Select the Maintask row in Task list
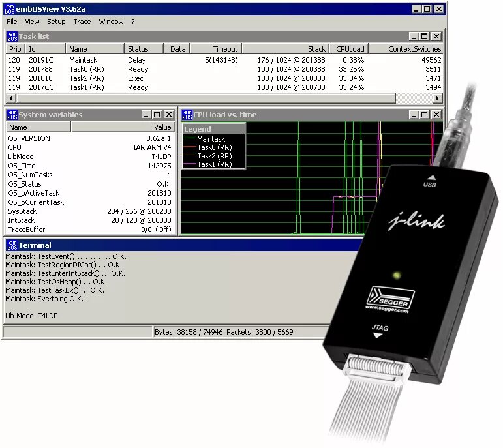 coord(224,60)
